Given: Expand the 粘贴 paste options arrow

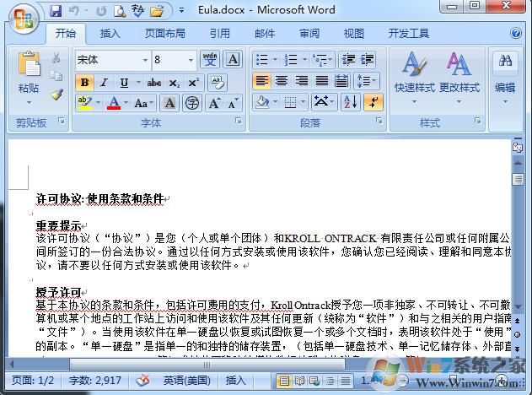Looking at the screenshot, I should click(29, 102).
